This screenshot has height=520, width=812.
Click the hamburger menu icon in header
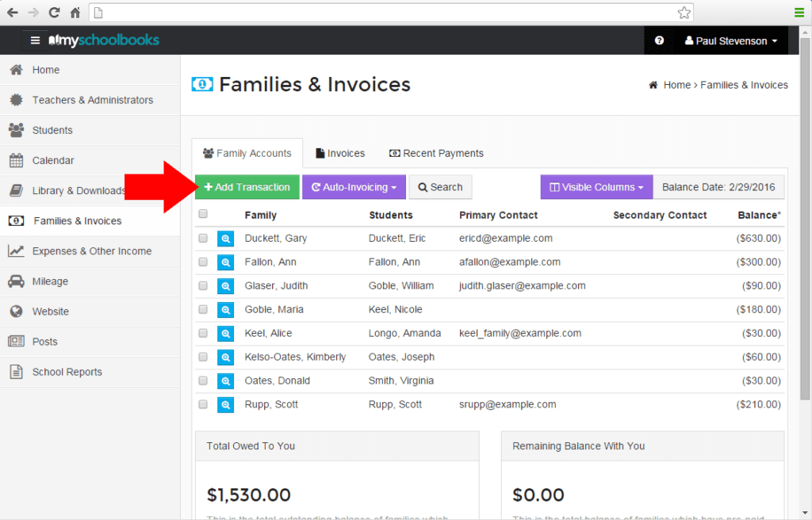click(x=35, y=40)
